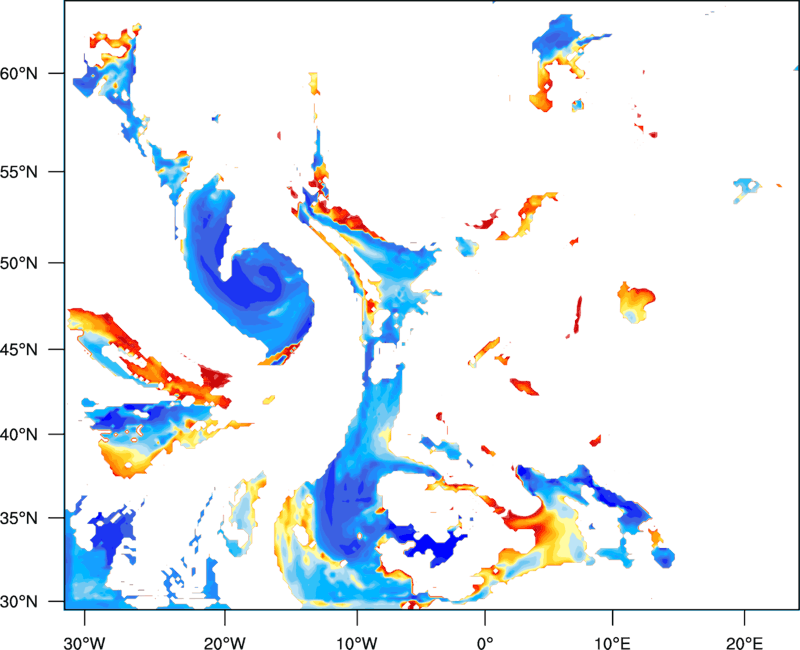
Task: Click the 60°N latitude label
Action: (19, 74)
